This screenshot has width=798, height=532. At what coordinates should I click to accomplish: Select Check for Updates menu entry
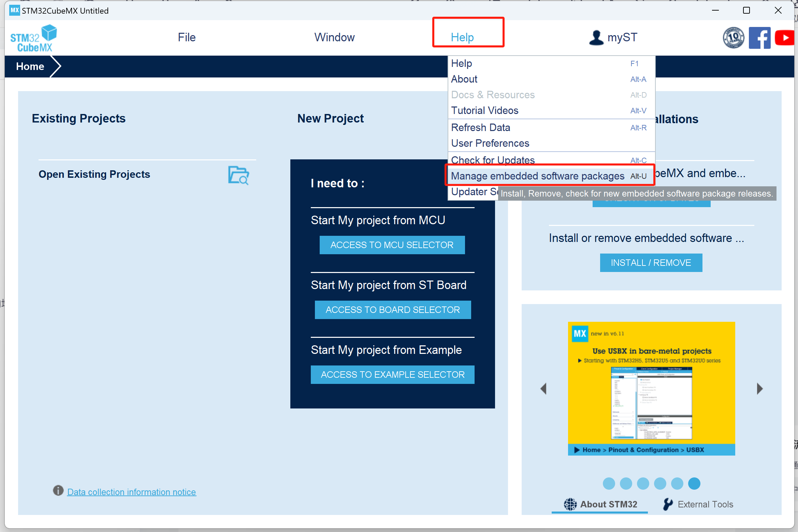(551, 160)
